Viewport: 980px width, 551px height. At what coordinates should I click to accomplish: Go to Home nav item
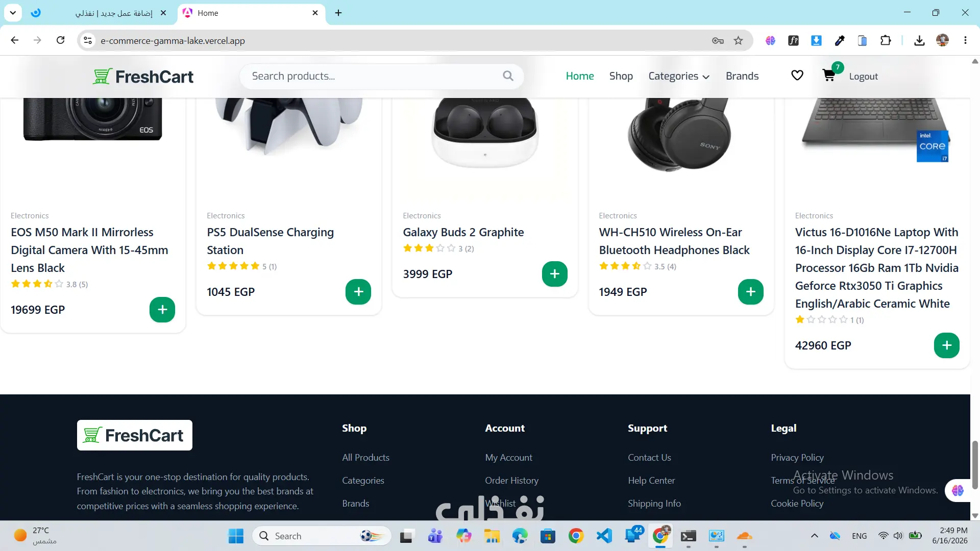pyautogui.click(x=580, y=76)
